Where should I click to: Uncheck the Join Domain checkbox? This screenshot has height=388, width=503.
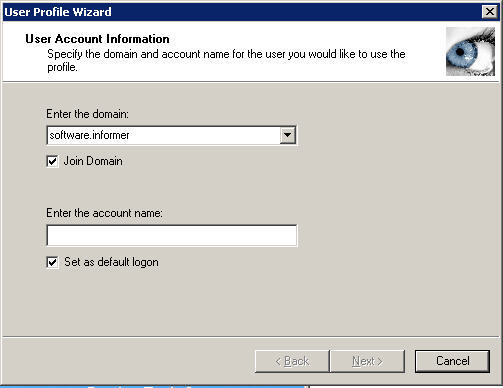[x=52, y=162]
